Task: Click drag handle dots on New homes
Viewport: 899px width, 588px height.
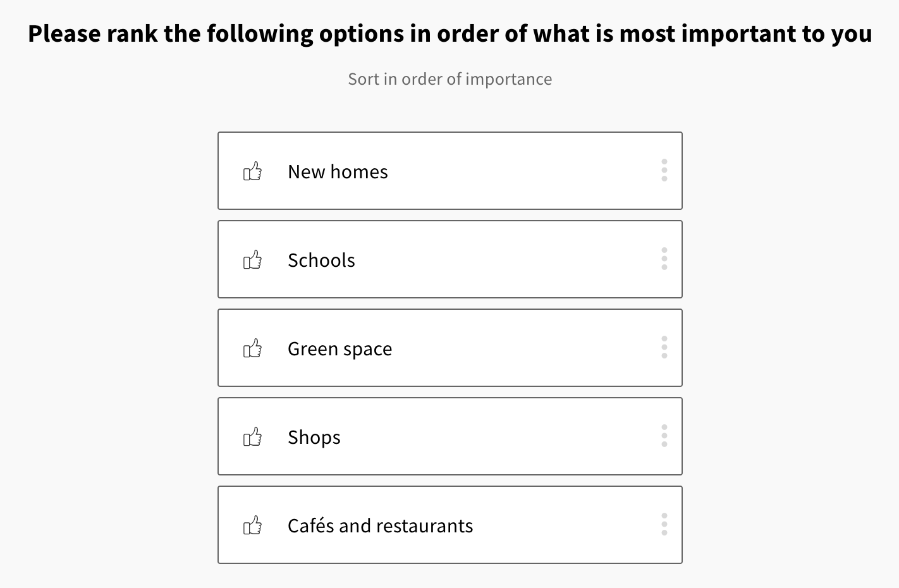Action: 664,171
